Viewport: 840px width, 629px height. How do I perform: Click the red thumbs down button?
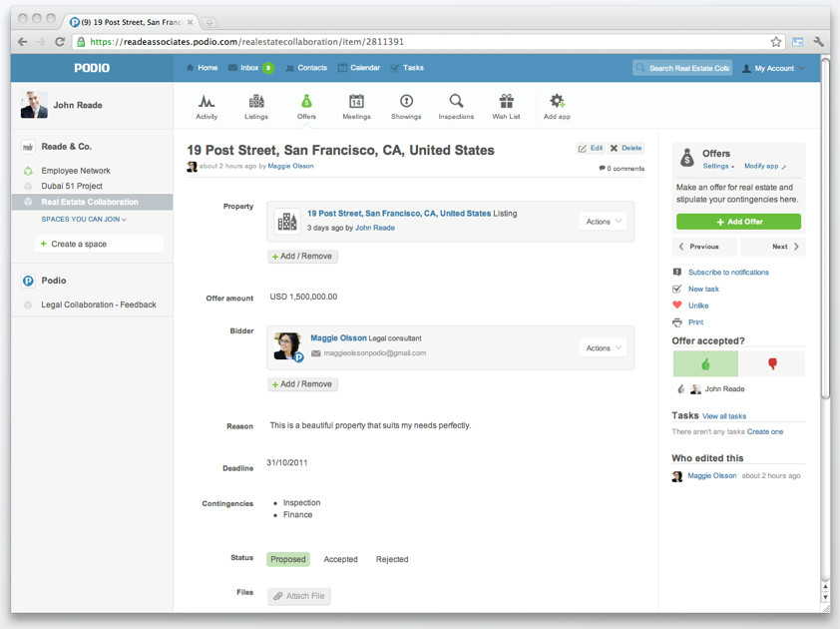(772, 364)
